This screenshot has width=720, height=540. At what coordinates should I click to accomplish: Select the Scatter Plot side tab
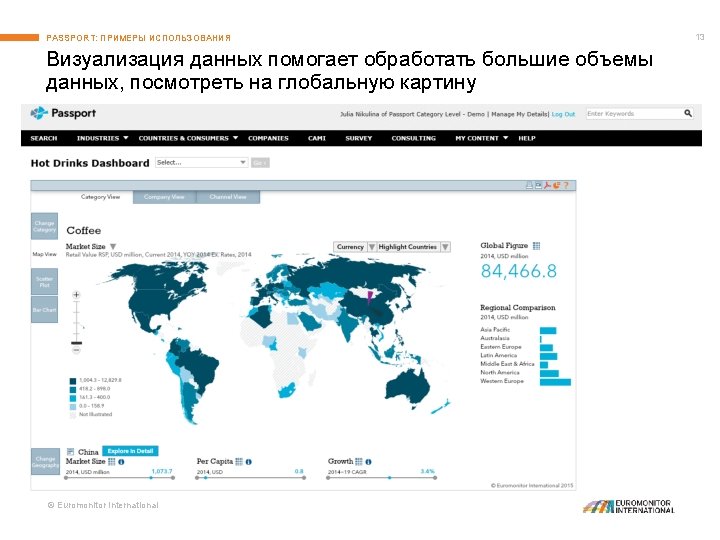45,282
